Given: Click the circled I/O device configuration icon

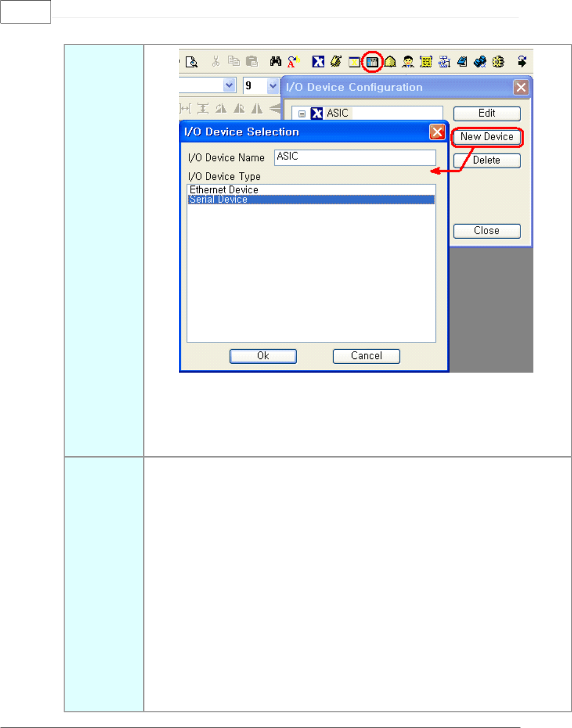Looking at the screenshot, I should click(x=372, y=62).
